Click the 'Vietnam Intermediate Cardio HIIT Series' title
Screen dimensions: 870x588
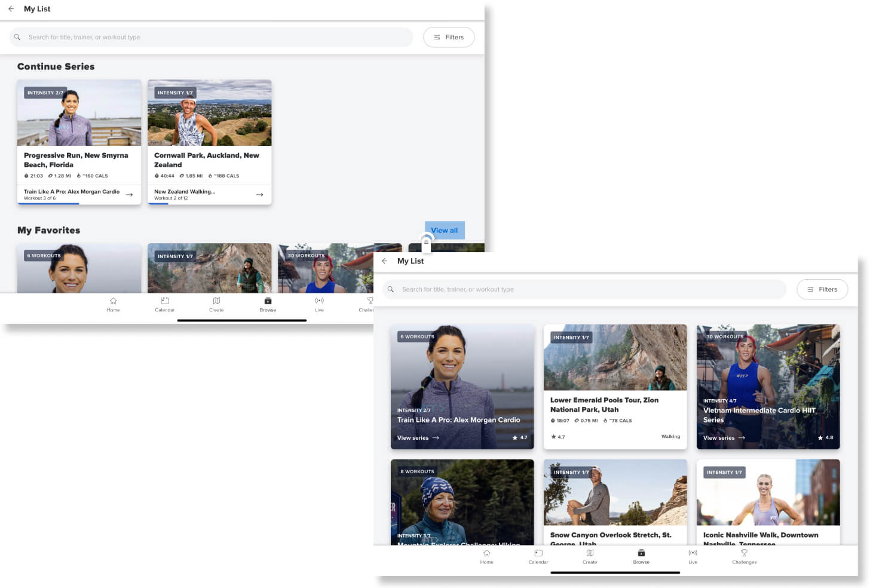click(x=759, y=415)
